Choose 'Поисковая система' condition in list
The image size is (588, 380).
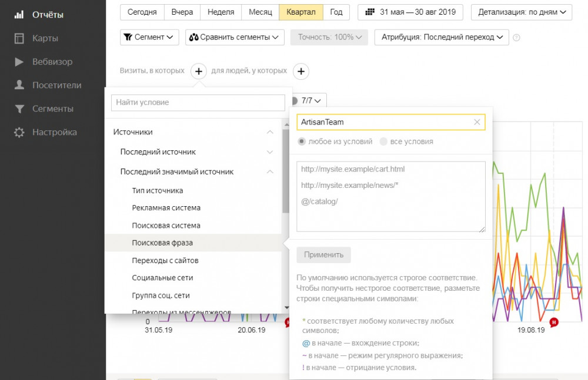coord(166,226)
